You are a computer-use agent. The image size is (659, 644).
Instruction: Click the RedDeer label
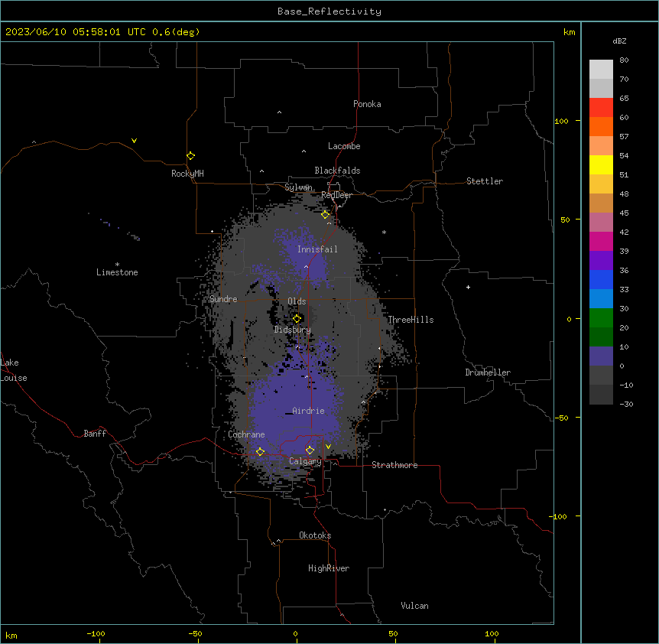(336, 195)
